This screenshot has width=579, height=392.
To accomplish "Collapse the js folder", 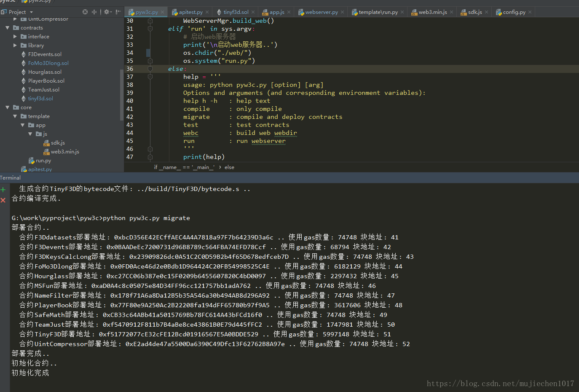I will pyautogui.click(x=30, y=134).
